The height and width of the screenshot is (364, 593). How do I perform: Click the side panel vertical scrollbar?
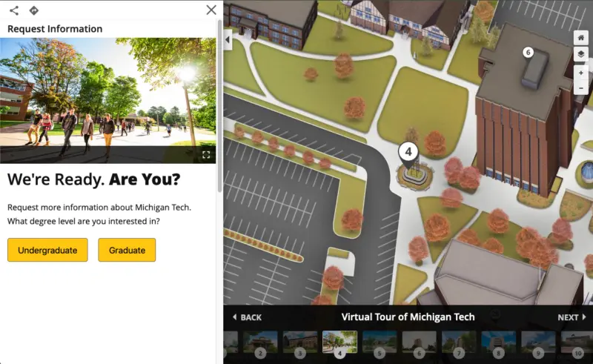219,106
